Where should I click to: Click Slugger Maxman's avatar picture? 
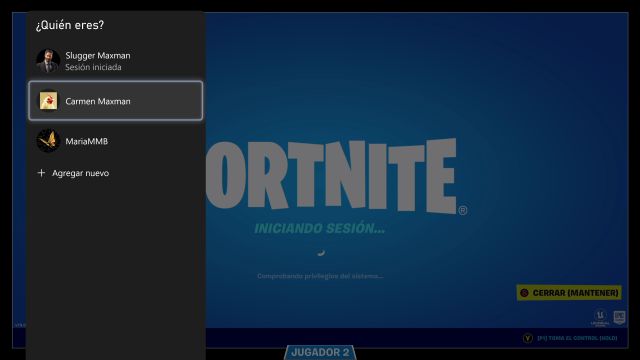(x=48, y=61)
